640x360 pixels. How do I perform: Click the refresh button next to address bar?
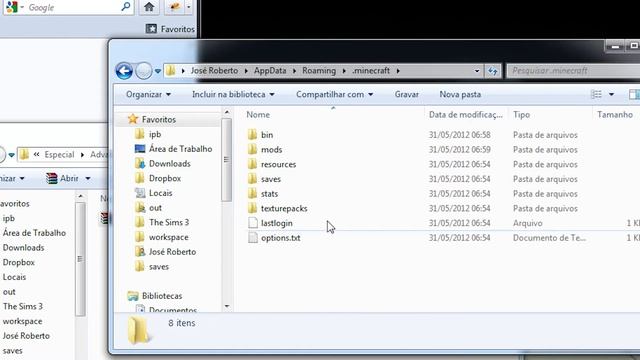click(493, 71)
